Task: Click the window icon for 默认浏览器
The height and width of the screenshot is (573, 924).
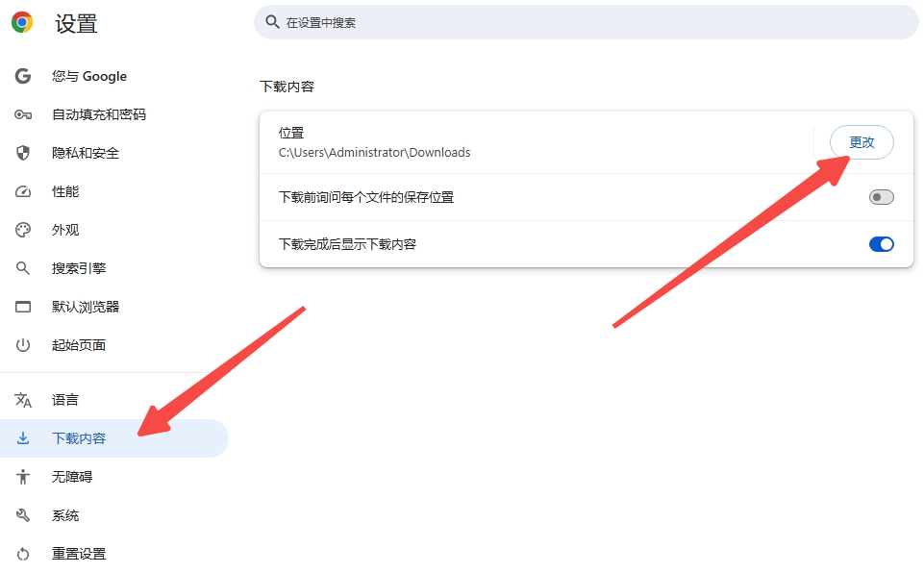Action: click(x=23, y=307)
